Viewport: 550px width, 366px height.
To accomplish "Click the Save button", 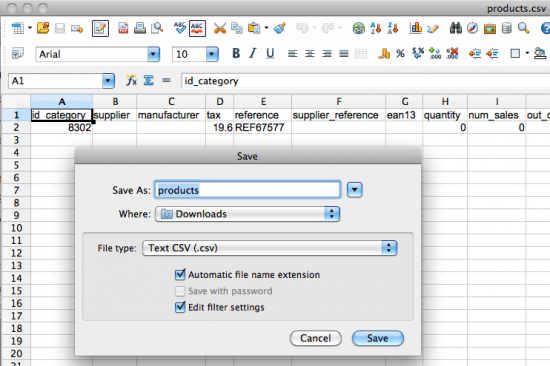I will (378, 338).
